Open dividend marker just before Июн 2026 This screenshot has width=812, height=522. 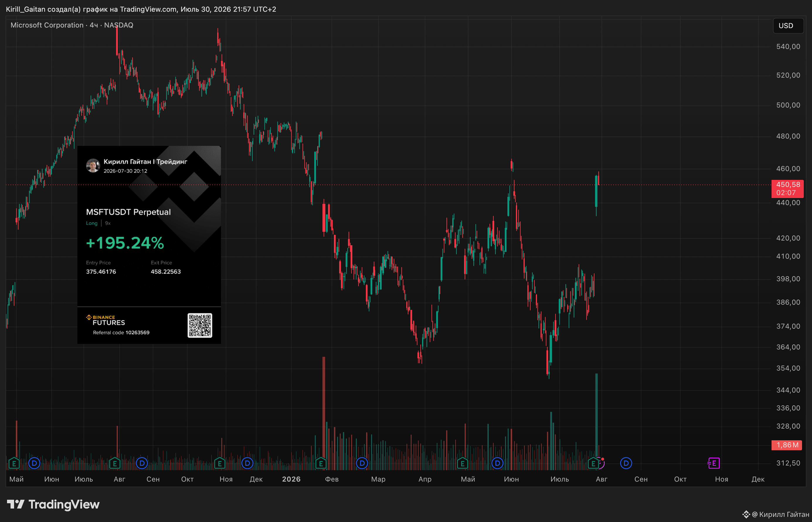tap(497, 463)
